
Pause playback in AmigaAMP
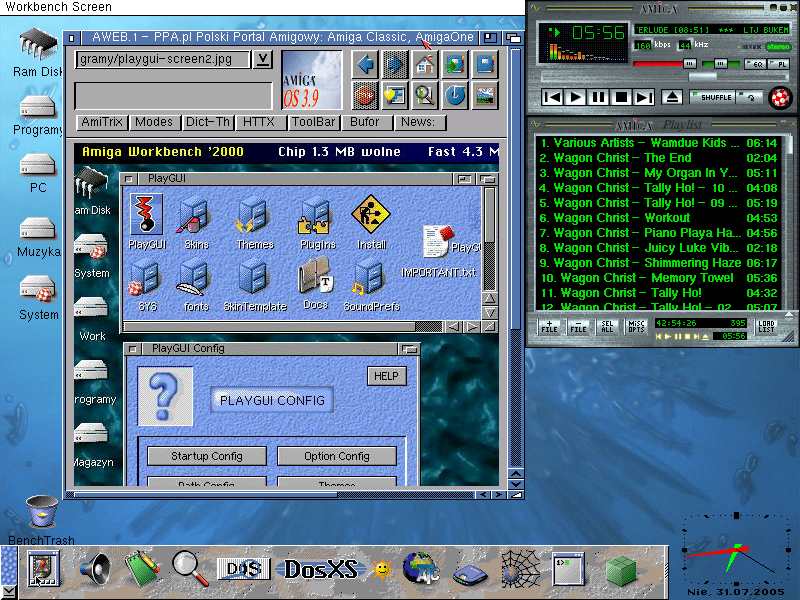[x=598, y=97]
